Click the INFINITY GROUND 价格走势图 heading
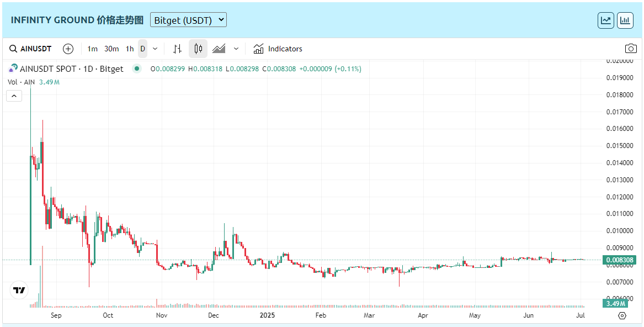Screen dimensions: 644x327 pyautogui.click(x=77, y=20)
